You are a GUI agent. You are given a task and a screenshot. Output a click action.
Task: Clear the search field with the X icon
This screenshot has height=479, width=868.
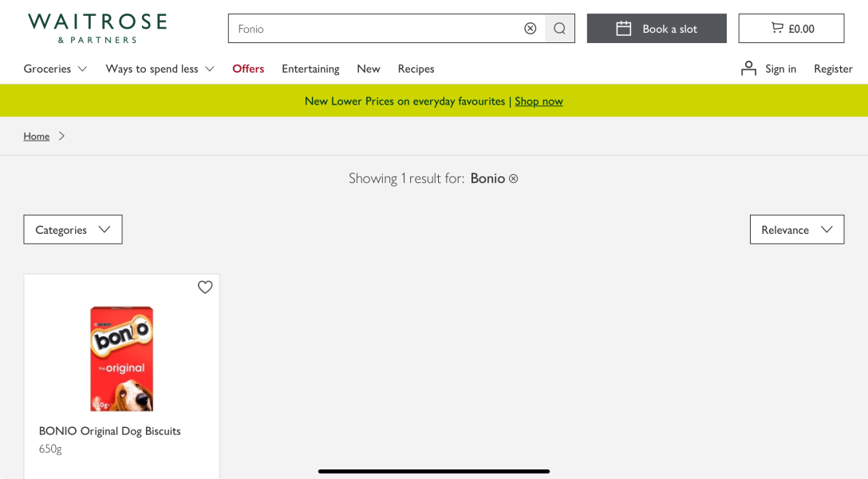click(x=531, y=28)
